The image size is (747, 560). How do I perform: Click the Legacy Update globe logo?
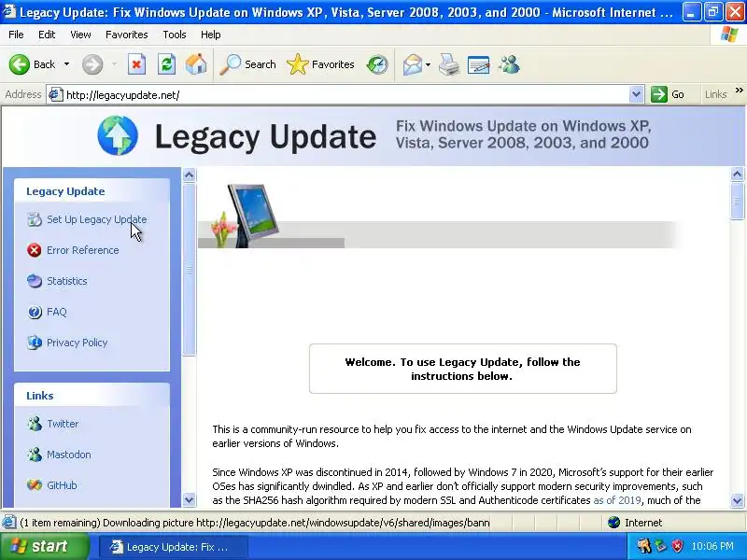pyautogui.click(x=118, y=135)
